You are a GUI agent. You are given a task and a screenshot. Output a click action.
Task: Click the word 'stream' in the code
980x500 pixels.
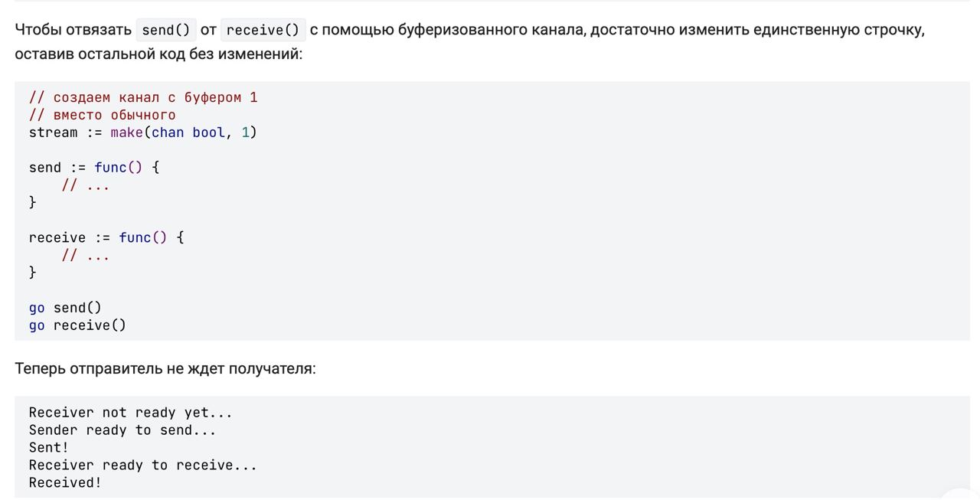[54, 132]
